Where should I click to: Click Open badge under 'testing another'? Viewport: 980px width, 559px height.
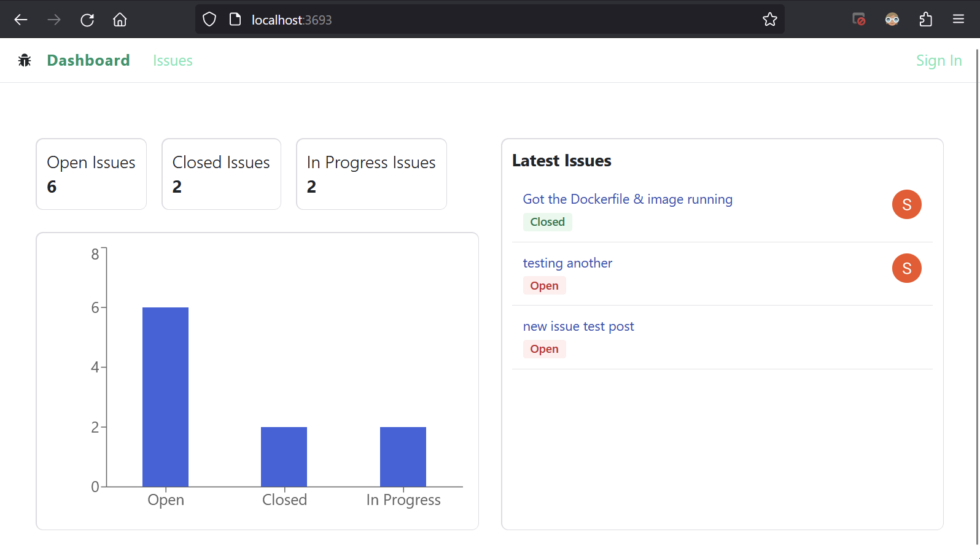545,286
